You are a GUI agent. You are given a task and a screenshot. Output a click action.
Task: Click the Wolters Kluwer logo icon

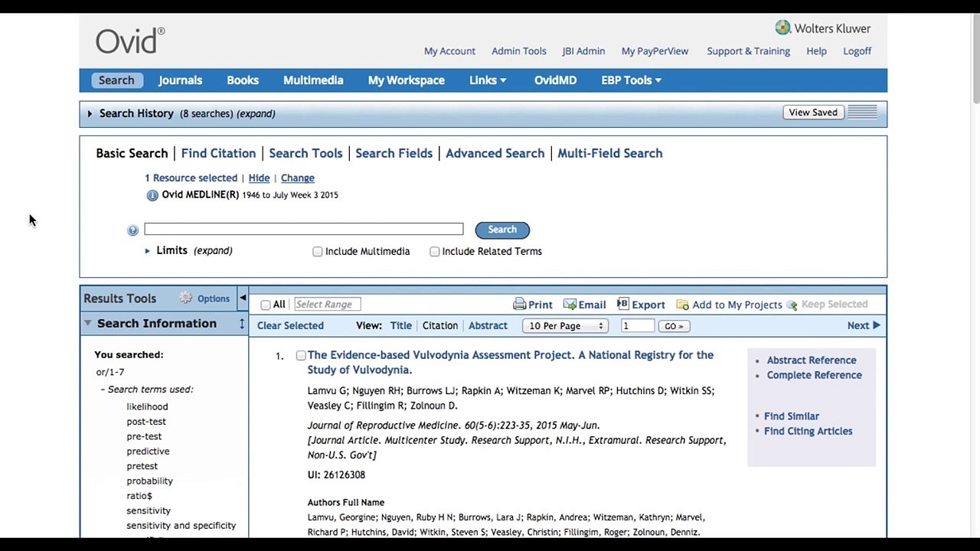click(x=782, y=28)
